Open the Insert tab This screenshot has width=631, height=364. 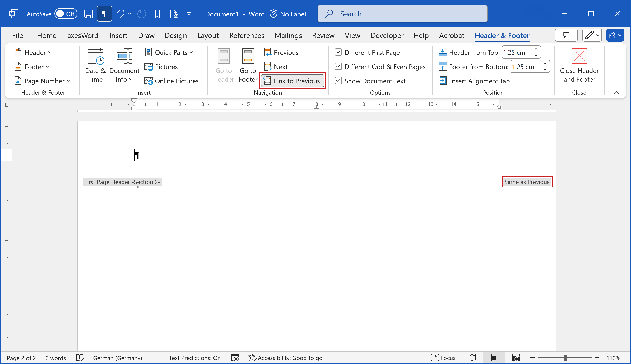(118, 35)
